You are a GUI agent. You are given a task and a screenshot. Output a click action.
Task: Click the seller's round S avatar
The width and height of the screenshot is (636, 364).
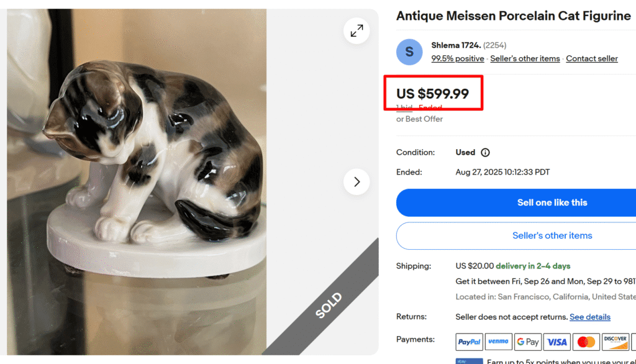[409, 52]
